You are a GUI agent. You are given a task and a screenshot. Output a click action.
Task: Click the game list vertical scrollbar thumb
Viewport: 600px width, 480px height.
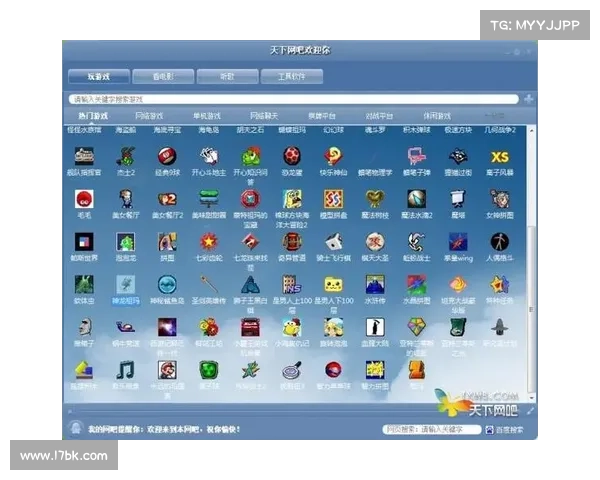point(531,309)
